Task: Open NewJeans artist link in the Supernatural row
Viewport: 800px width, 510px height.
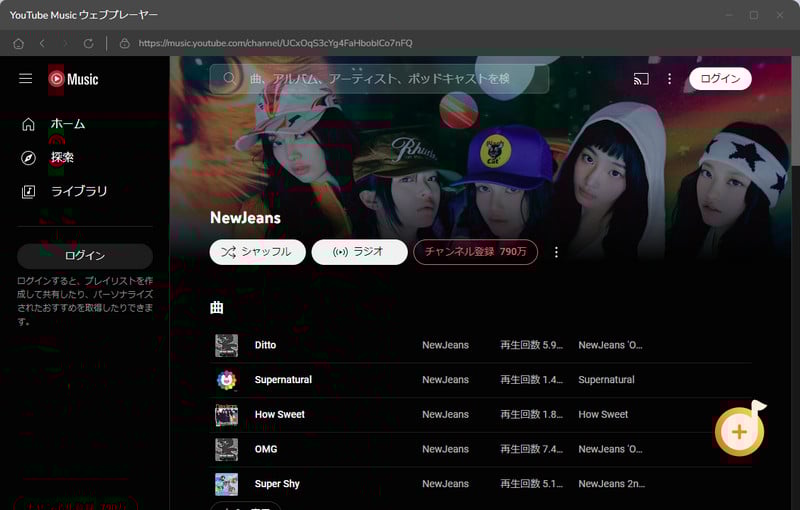Action: pyautogui.click(x=445, y=380)
